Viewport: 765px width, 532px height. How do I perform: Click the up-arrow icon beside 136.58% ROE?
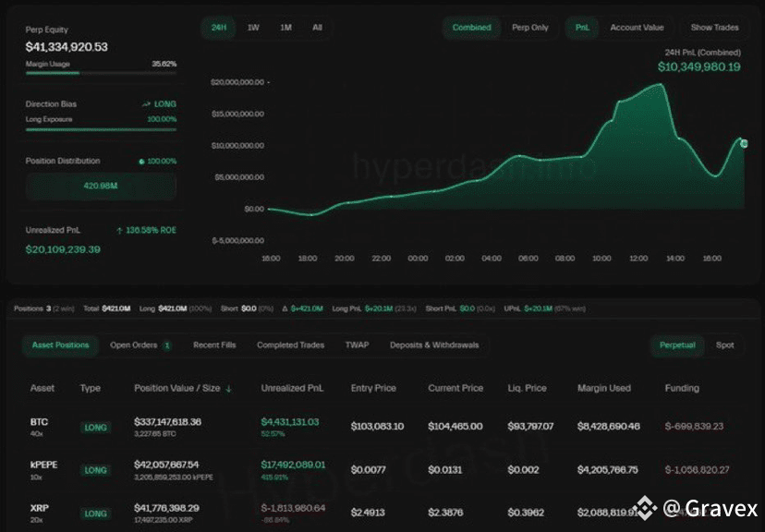pos(119,229)
